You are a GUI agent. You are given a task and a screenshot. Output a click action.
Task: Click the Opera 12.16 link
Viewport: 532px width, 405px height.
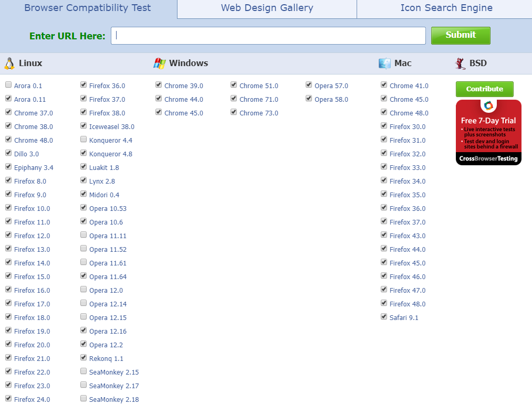(x=108, y=332)
